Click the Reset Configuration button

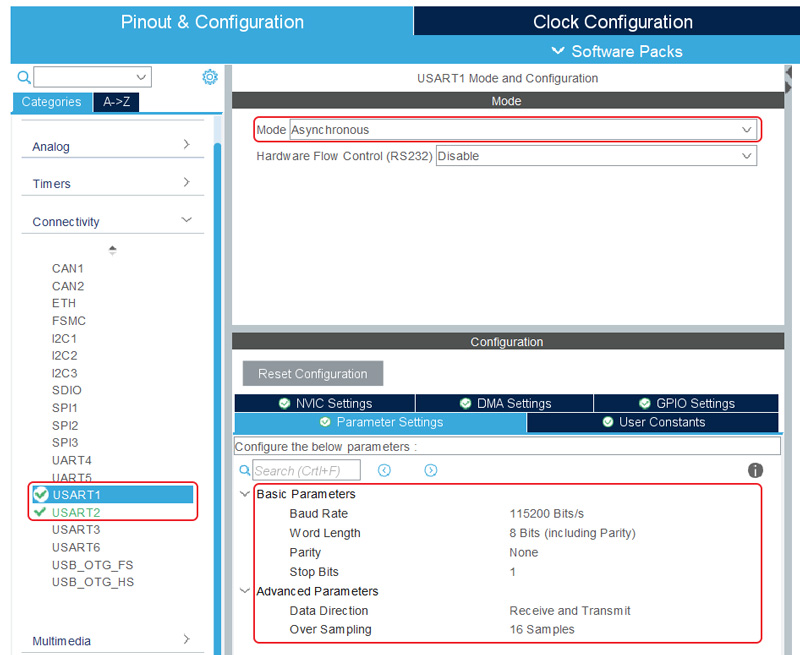312,374
